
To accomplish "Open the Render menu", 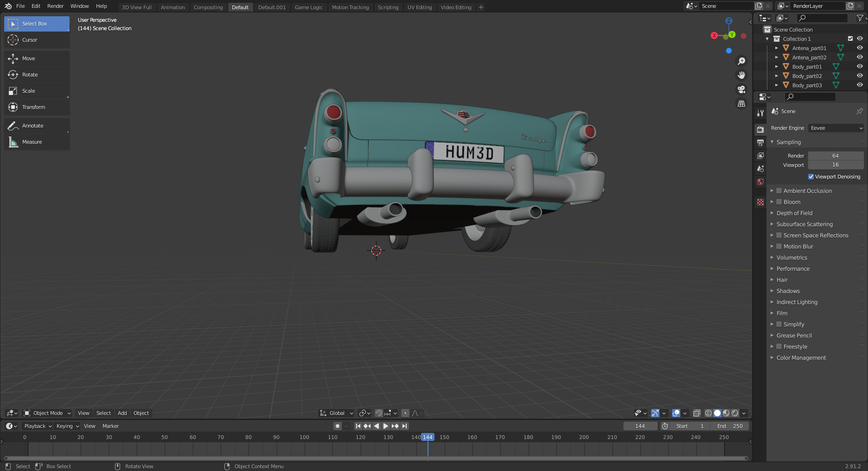I will click(x=55, y=6).
